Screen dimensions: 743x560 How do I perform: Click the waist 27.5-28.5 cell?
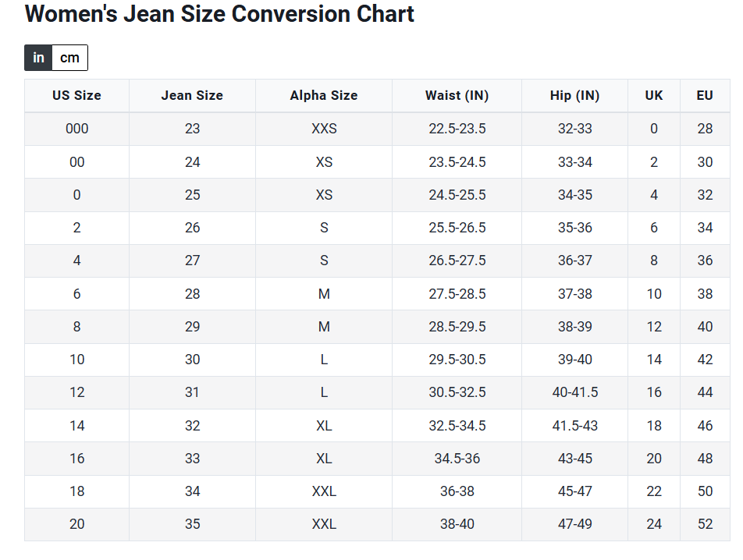457,294
